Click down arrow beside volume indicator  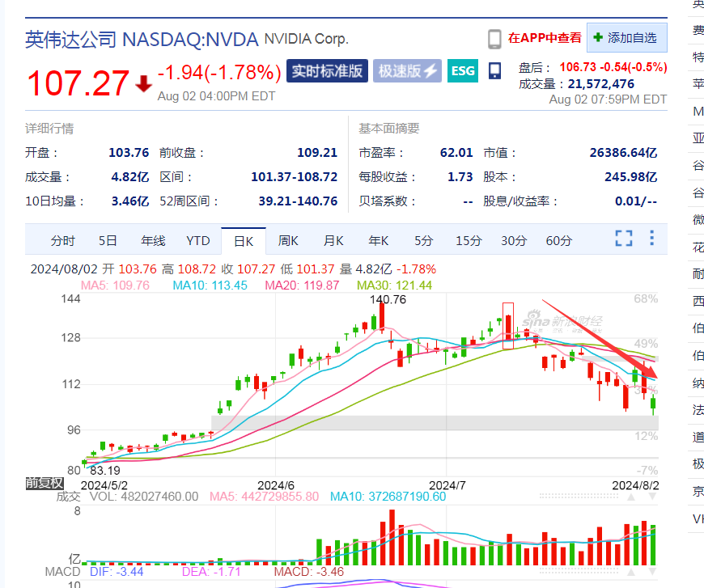pyautogui.click(x=652, y=497)
